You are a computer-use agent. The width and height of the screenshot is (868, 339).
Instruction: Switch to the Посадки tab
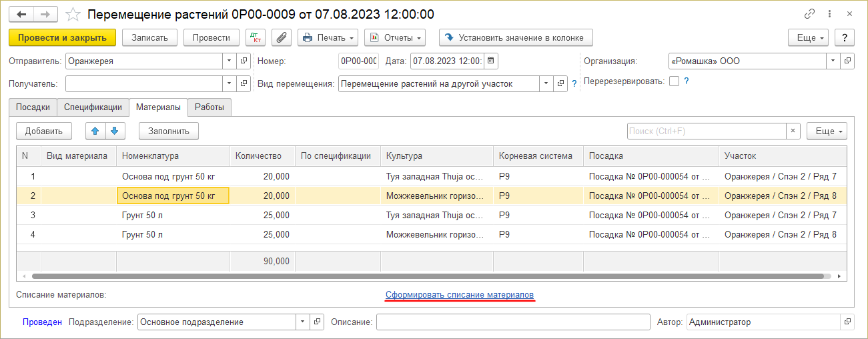33,107
